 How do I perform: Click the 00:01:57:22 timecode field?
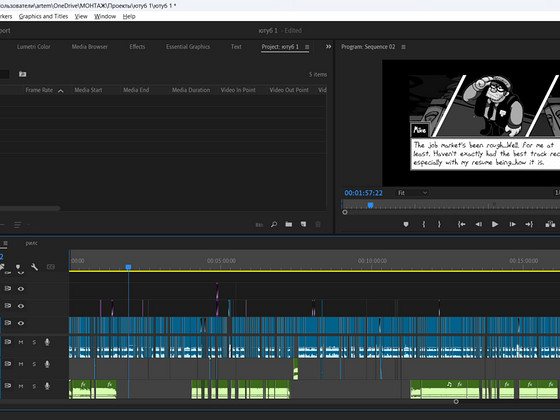click(364, 193)
